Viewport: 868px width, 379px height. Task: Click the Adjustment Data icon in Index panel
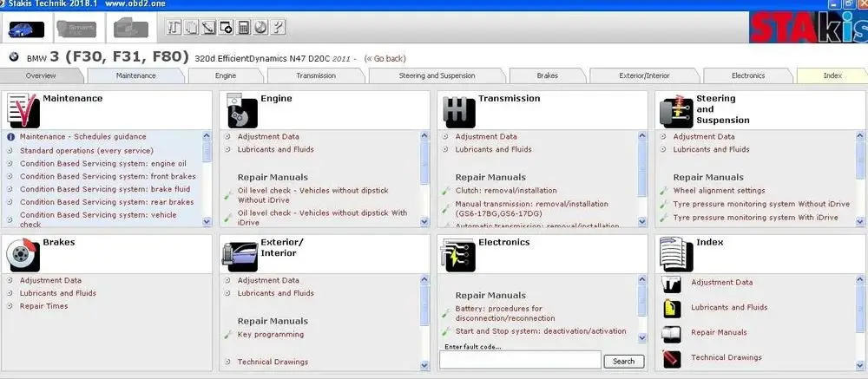672,284
